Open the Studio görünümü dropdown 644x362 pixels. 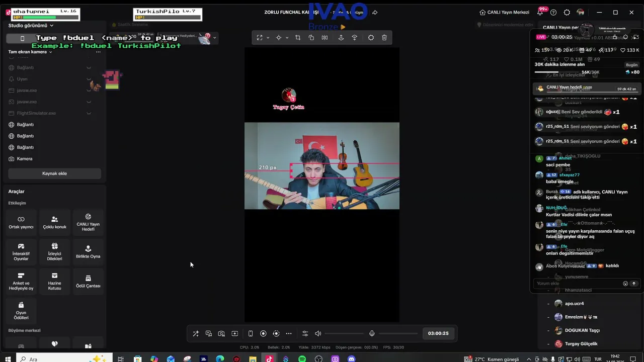click(31, 26)
